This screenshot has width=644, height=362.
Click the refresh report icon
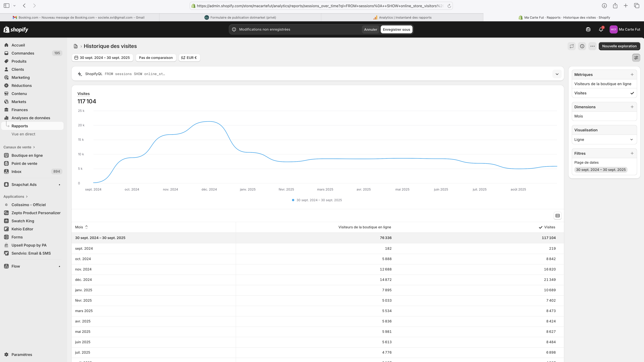pyautogui.click(x=572, y=46)
